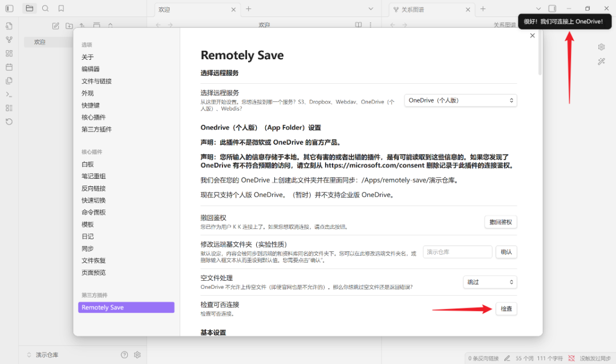Viewport: 616px width, 364px height.
Task: Navigate forward in 欢迎 pane
Action: coord(170,25)
